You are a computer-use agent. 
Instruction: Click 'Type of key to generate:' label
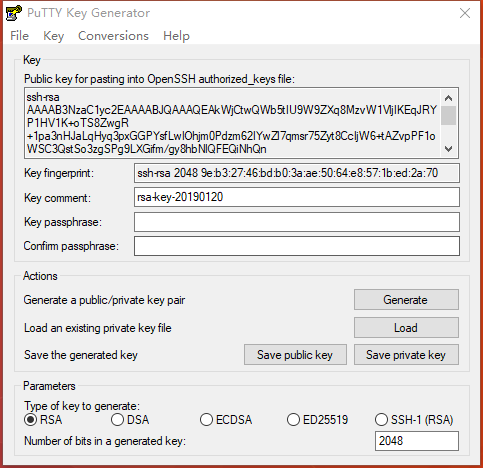click(82, 406)
